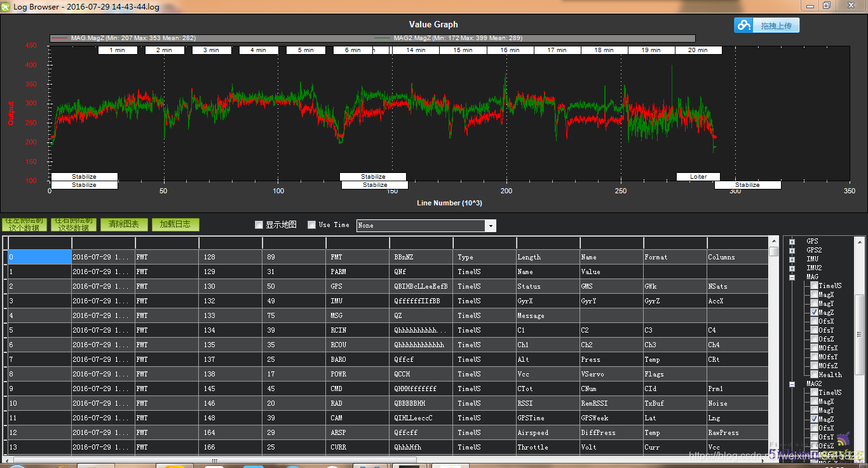Uncheck MagZ under the MAG node
868x468 pixels.
[815, 313]
